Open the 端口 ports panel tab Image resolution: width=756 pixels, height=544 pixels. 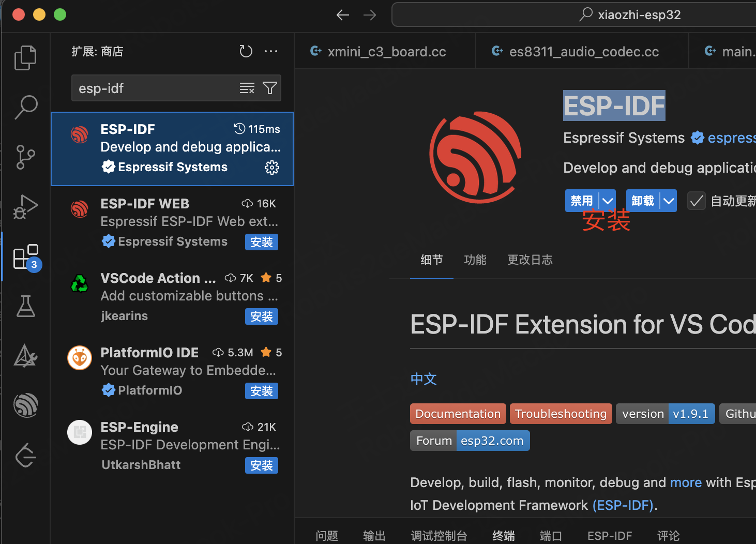click(551, 536)
